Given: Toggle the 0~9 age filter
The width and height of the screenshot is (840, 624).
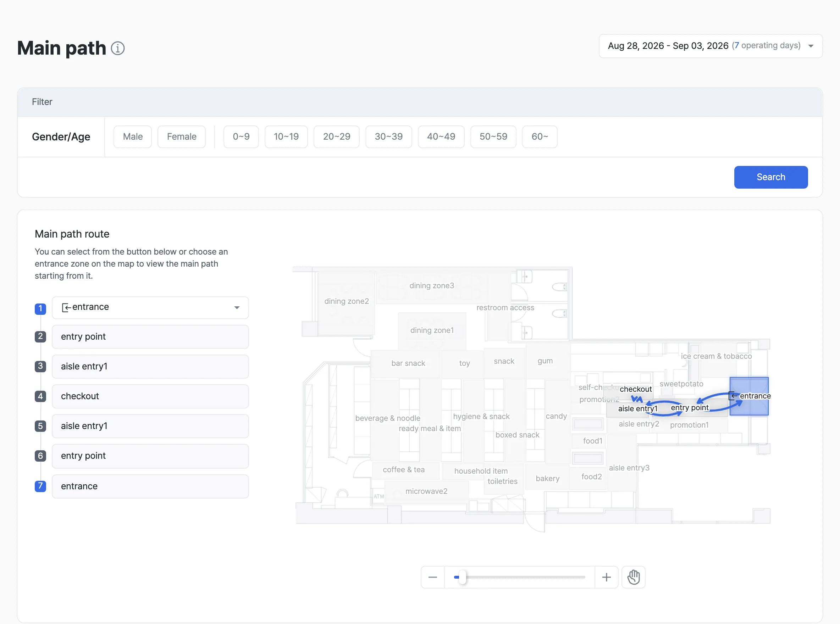Looking at the screenshot, I should 241,137.
